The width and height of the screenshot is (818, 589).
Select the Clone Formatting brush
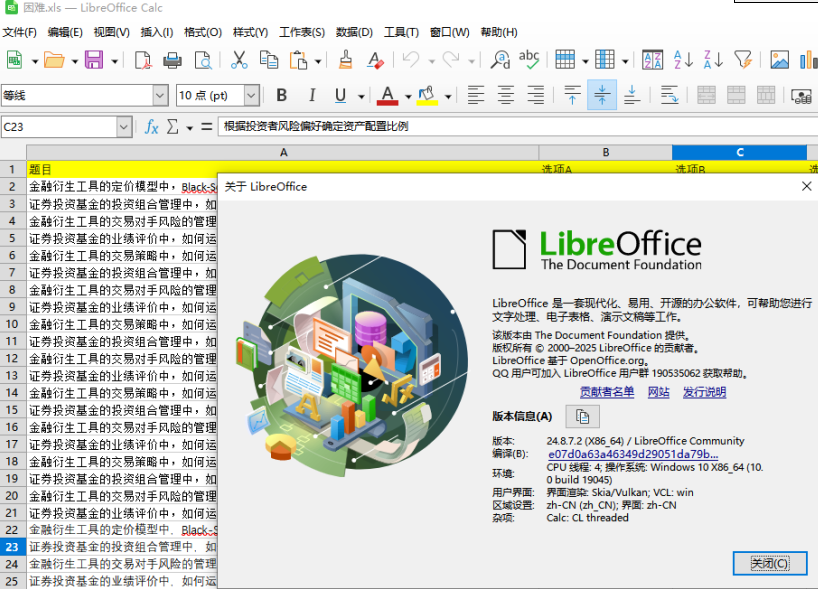[345, 60]
